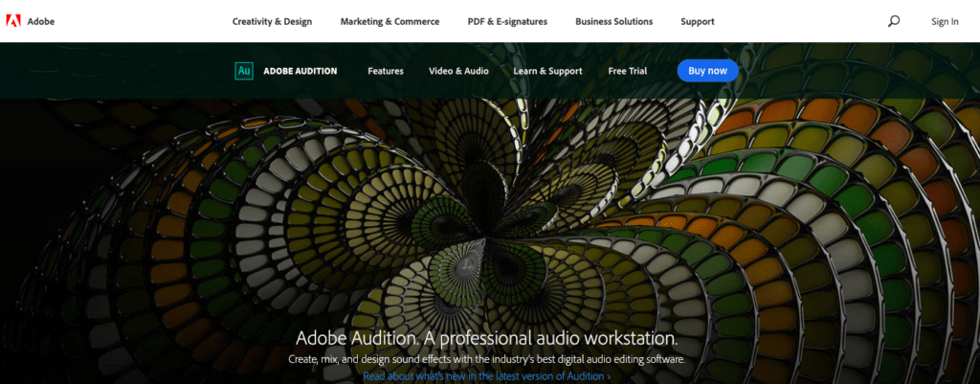
Task: Open Learn & Support tab
Action: click(x=547, y=71)
